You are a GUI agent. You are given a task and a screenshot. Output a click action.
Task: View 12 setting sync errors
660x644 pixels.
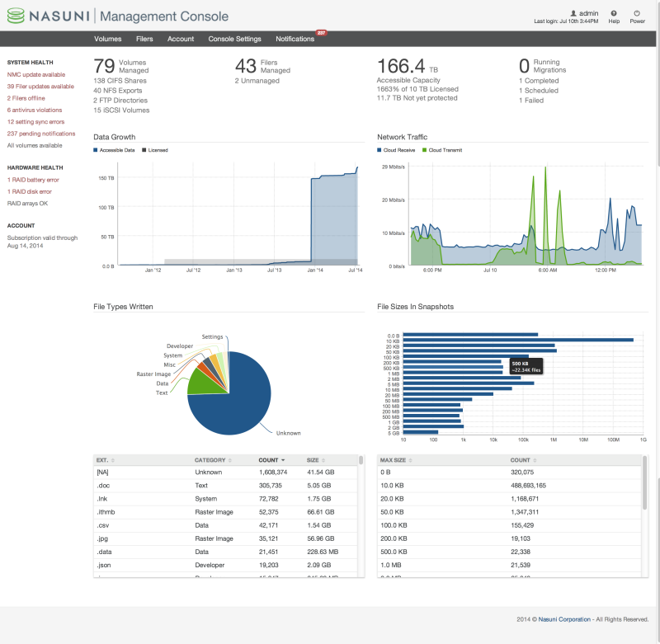click(x=35, y=121)
